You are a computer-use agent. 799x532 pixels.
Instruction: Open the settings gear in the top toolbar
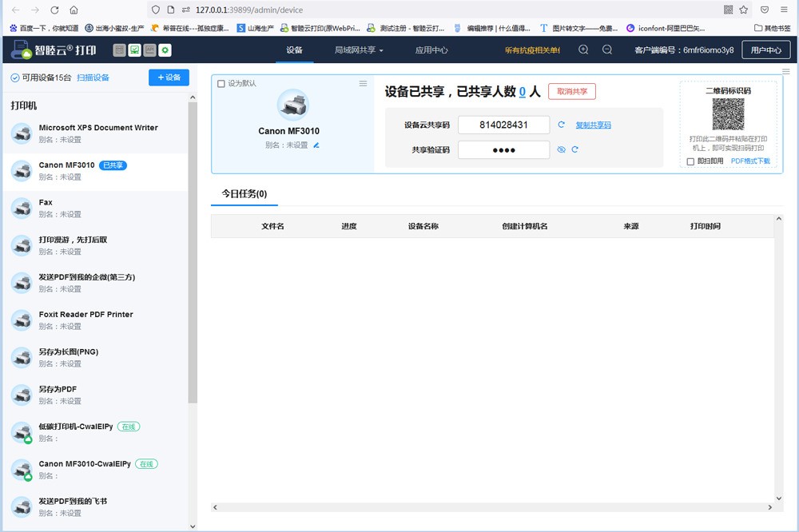tap(165, 50)
